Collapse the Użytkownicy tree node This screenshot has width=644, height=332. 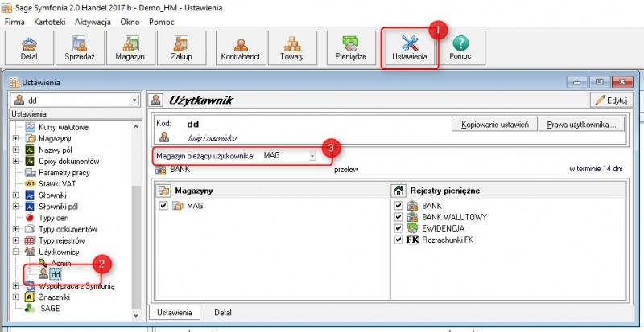[15, 252]
